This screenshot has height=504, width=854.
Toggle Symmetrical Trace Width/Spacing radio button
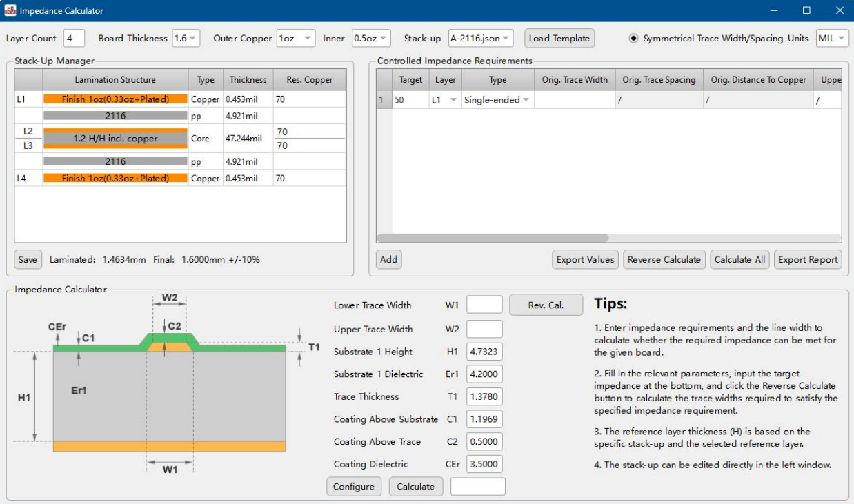[634, 39]
